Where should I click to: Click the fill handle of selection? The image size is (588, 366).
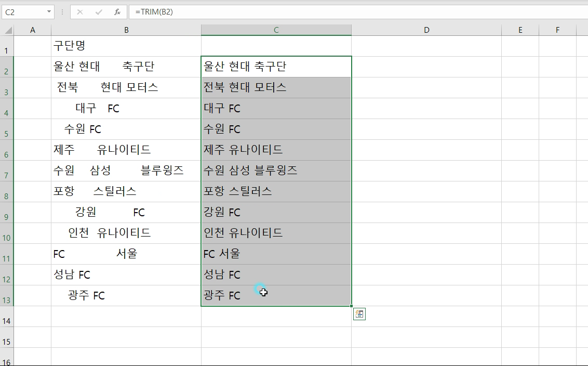[351, 306]
